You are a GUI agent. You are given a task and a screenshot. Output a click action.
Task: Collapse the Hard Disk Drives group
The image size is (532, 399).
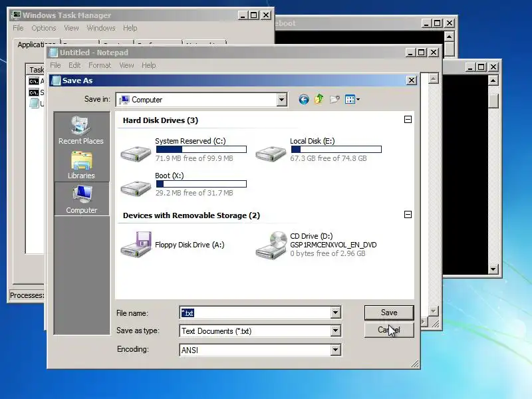tap(408, 120)
